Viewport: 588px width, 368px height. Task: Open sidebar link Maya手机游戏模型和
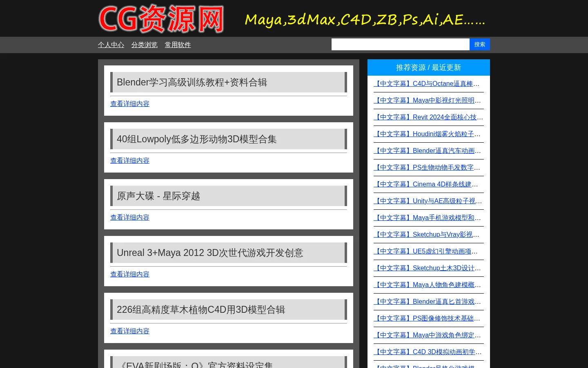pyautogui.click(x=428, y=218)
